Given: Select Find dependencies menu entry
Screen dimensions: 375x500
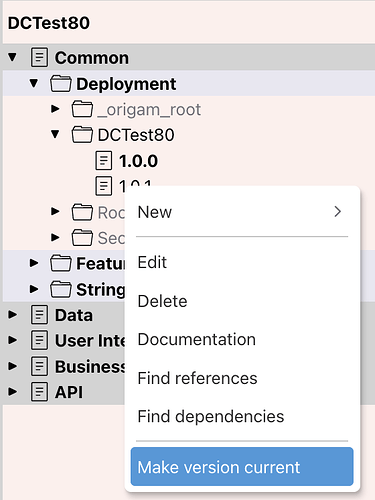Looking at the screenshot, I should (242, 416).
